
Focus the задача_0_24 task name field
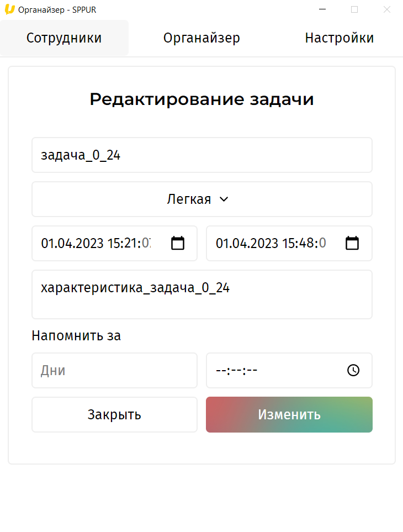tap(201, 155)
